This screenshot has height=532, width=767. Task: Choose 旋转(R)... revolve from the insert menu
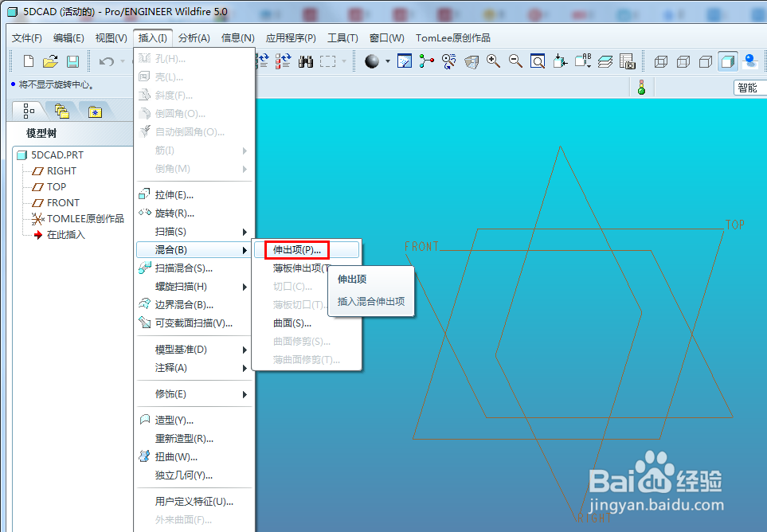[194, 213]
